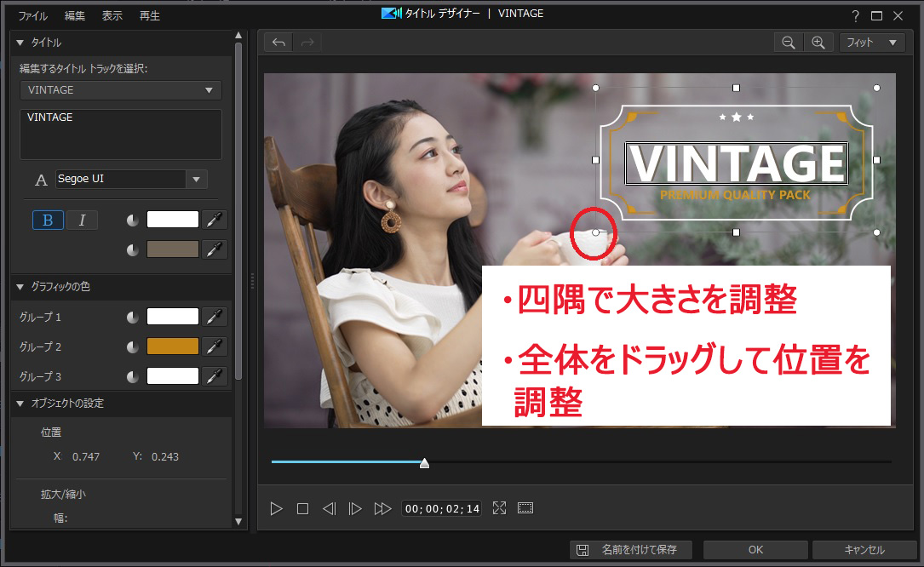Click the top-right corner resize handle
The image size is (924, 567).
[x=877, y=88]
